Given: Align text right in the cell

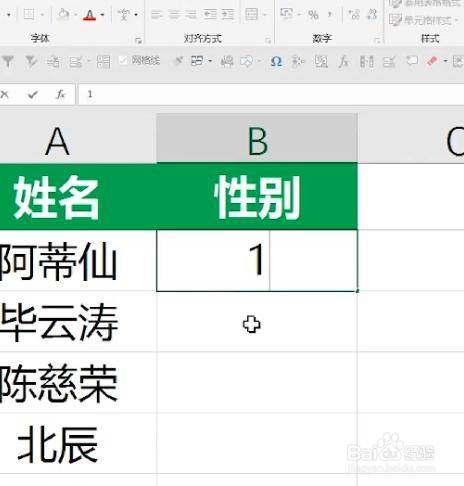Looking at the screenshot, I should tap(191, 15).
